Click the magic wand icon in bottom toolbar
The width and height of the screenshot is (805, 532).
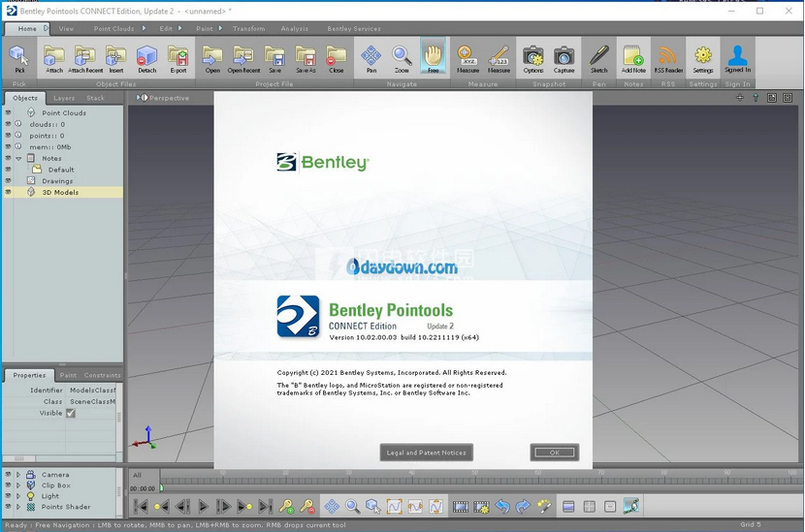[544, 507]
